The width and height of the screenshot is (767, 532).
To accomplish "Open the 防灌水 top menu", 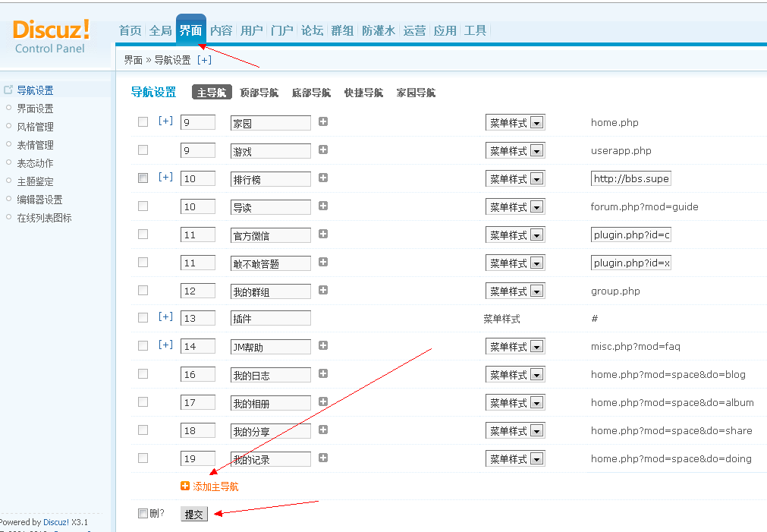I will click(378, 30).
